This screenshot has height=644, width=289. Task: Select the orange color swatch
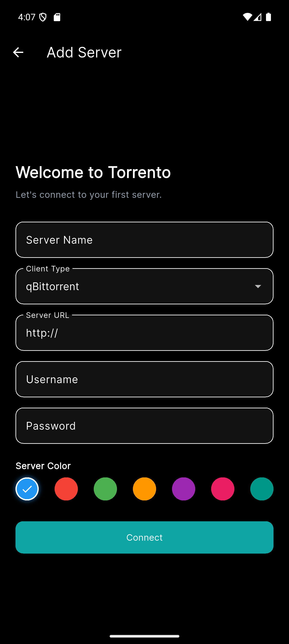[x=144, y=489]
